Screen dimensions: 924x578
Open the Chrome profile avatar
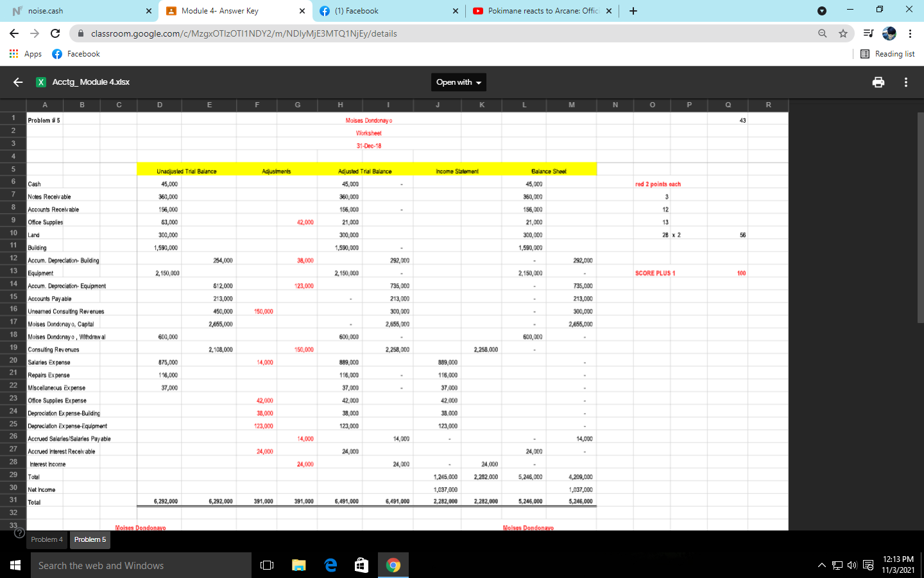[889, 33]
